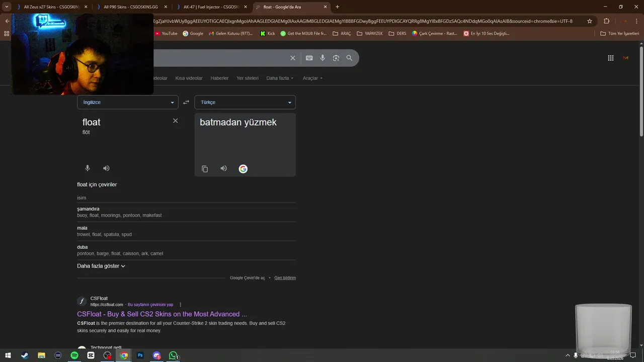The image size is (644, 362).
Task: Expand the 'Daha fazla' search filter menu
Action: [x=280, y=78]
